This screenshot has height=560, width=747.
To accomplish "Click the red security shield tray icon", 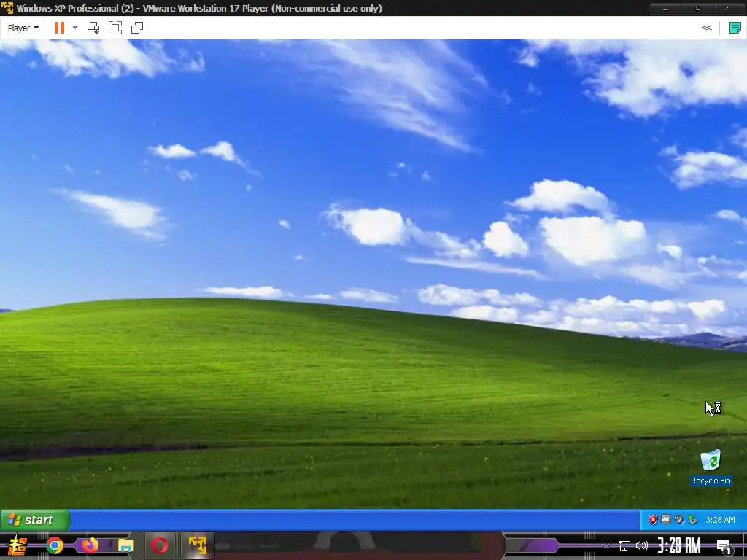I will pyautogui.click(x=653, y=520).
